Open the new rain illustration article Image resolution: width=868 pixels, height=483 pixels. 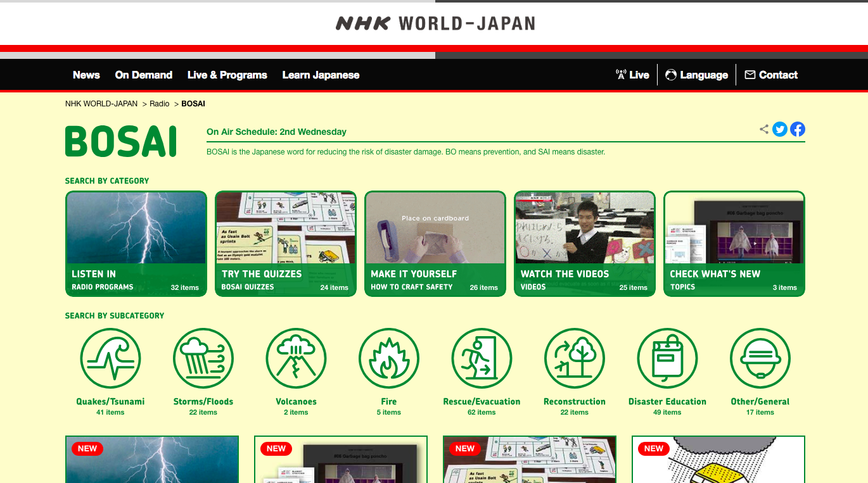click(x=718, y=459)
